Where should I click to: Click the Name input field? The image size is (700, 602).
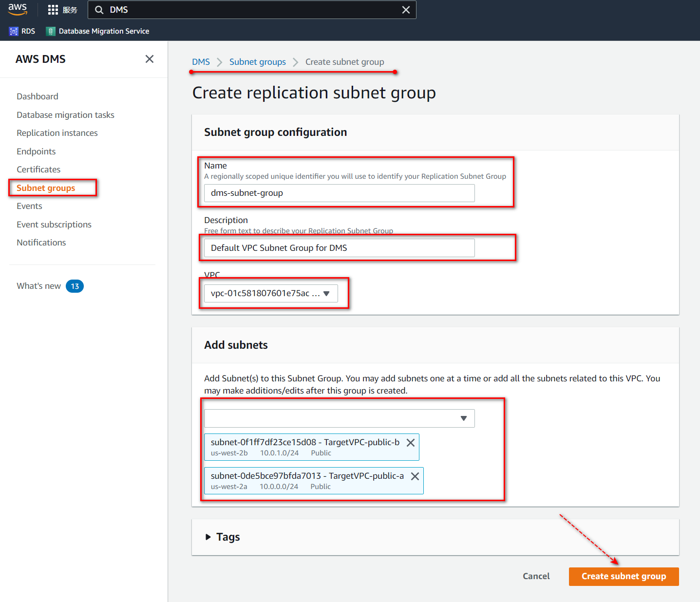coord(340,193)
